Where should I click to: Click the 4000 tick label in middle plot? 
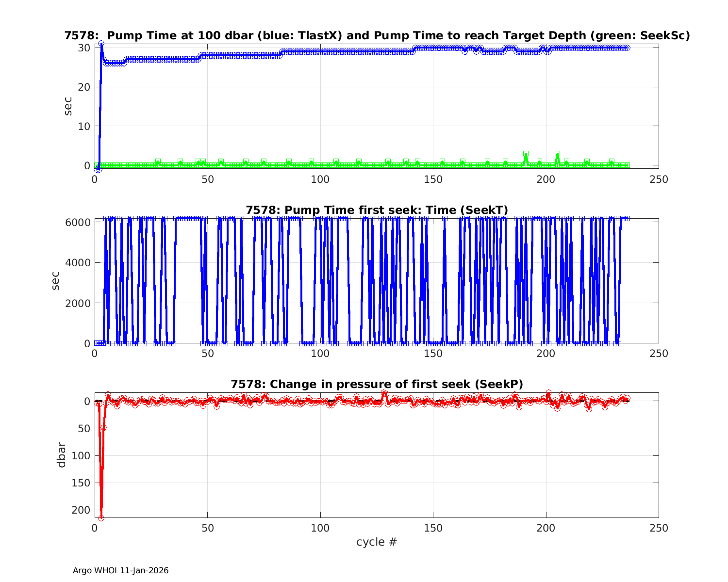[x=79, y=262]
